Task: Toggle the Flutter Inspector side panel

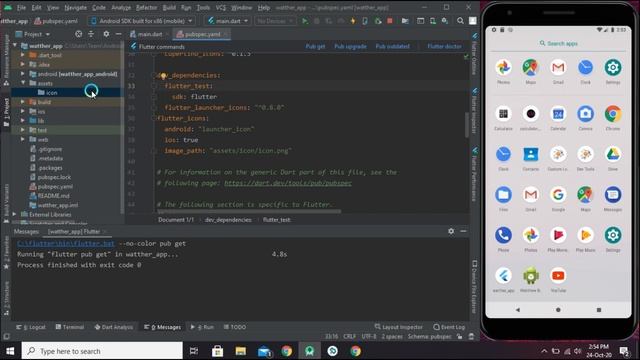Action: [474, 110]
